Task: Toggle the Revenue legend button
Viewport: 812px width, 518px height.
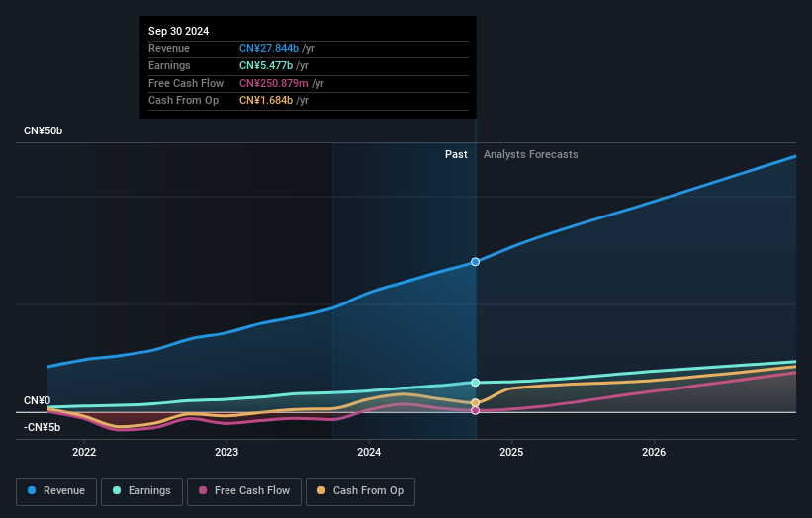Action: coord(56,491)
